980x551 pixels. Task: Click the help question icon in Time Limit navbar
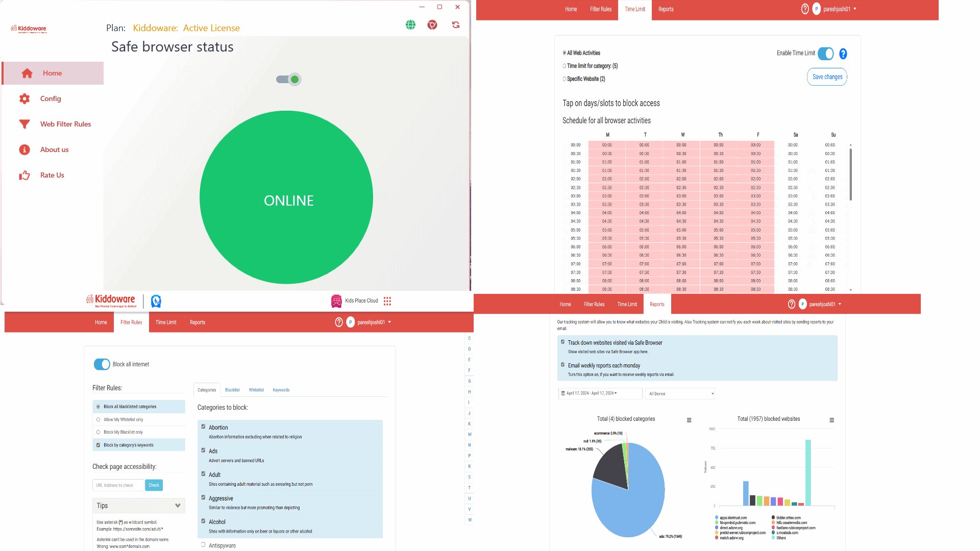pos(805,9)
